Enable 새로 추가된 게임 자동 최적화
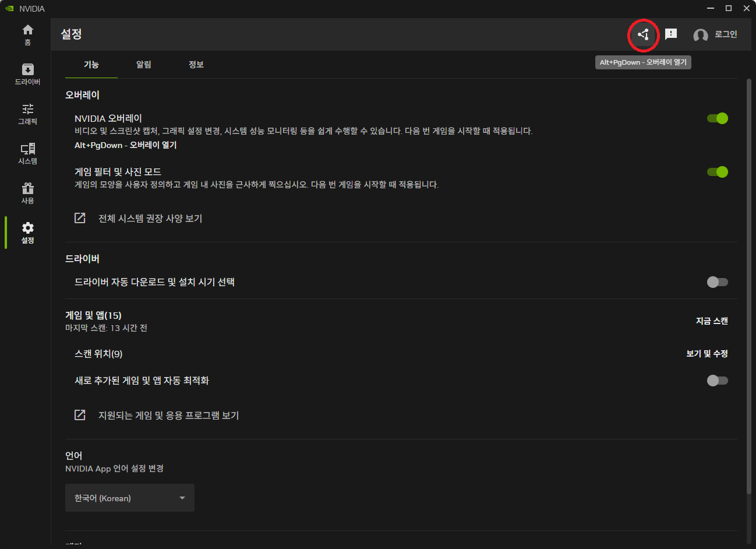Screen dimensions: 756x549 click(x=718, y=381)
